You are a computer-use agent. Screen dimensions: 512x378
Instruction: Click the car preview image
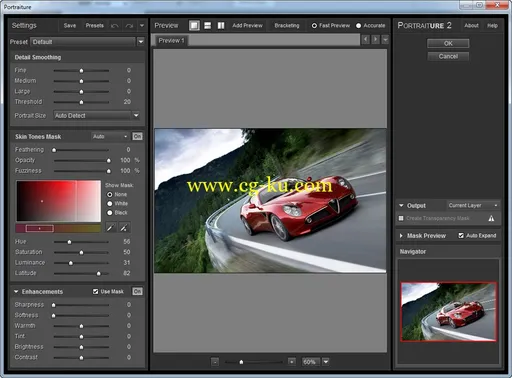click(x=270, y=201)
